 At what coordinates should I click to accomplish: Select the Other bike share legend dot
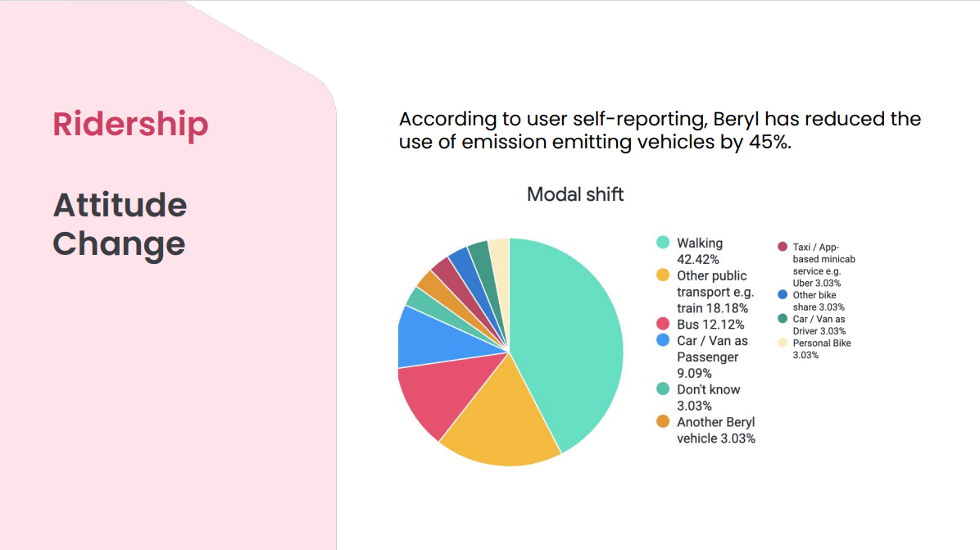[x=783, y=295]
